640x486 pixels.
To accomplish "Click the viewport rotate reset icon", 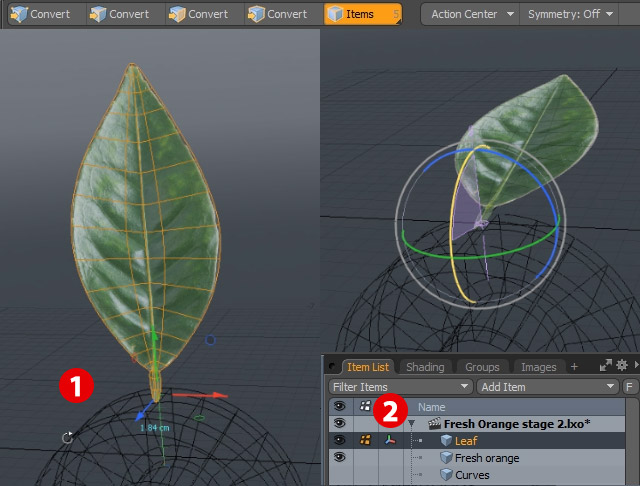I will (67, 438).
